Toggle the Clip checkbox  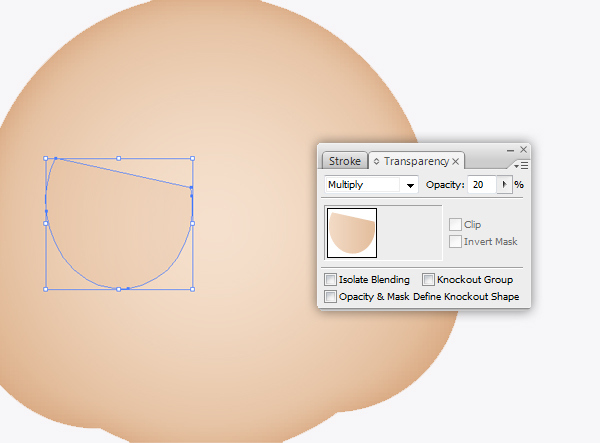tap(455, 224)
